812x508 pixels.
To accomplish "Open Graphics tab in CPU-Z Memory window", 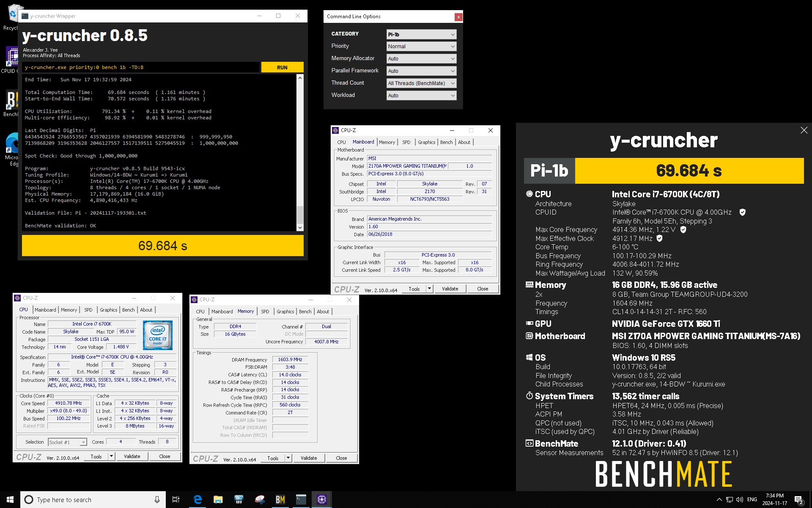I will click(x=285, y=312).
